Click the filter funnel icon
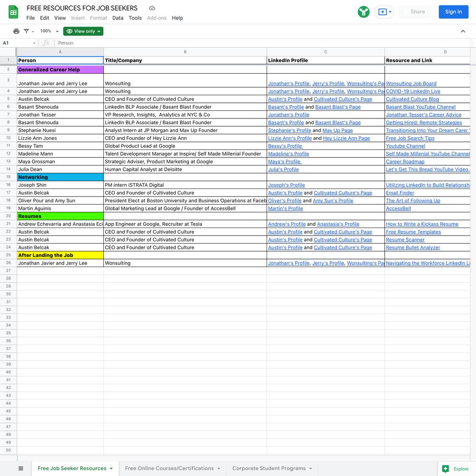This screenshot has width=476, height=476. coord(26,31)
